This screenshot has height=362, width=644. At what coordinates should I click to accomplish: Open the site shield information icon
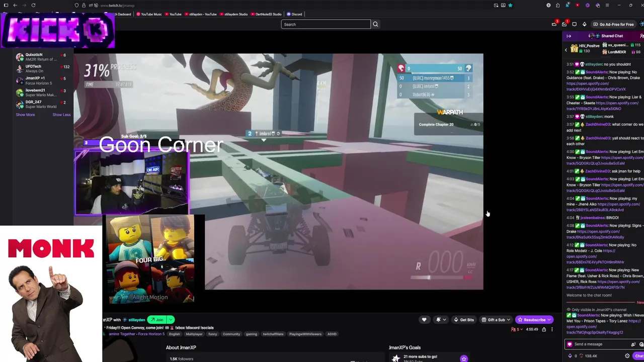coord(76,5)
